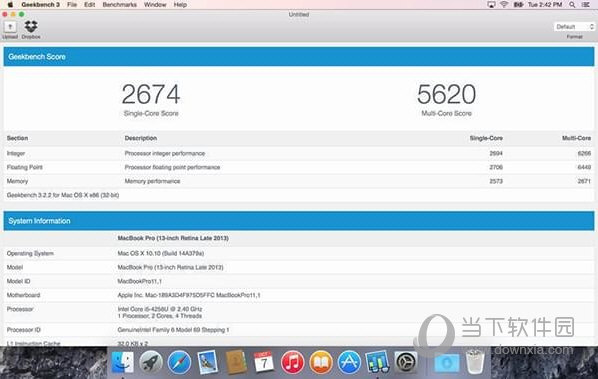Click the Tue 2:42 PM clock
Screen dimensions: 598x379
point(545,5)
